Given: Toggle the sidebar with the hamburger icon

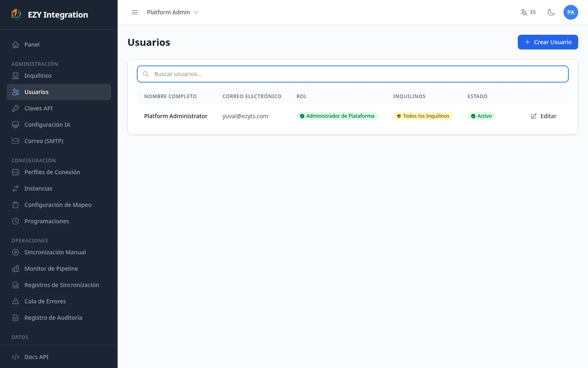Looking at the screenshot, I should (135, 12).
